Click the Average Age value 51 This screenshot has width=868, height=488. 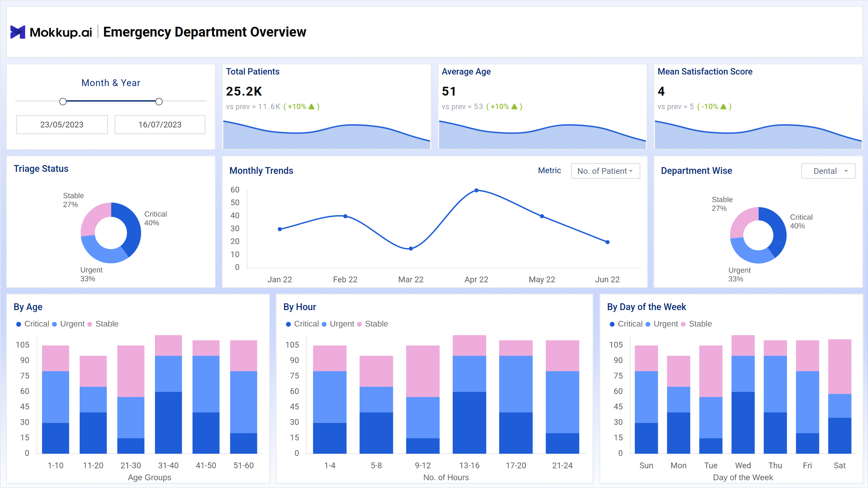coord(449,91)
